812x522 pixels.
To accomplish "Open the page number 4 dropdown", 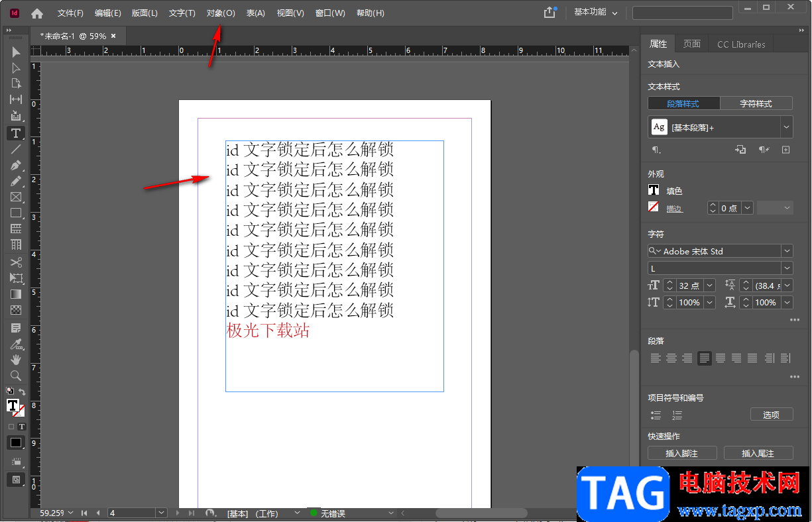I will pos(162,513).
